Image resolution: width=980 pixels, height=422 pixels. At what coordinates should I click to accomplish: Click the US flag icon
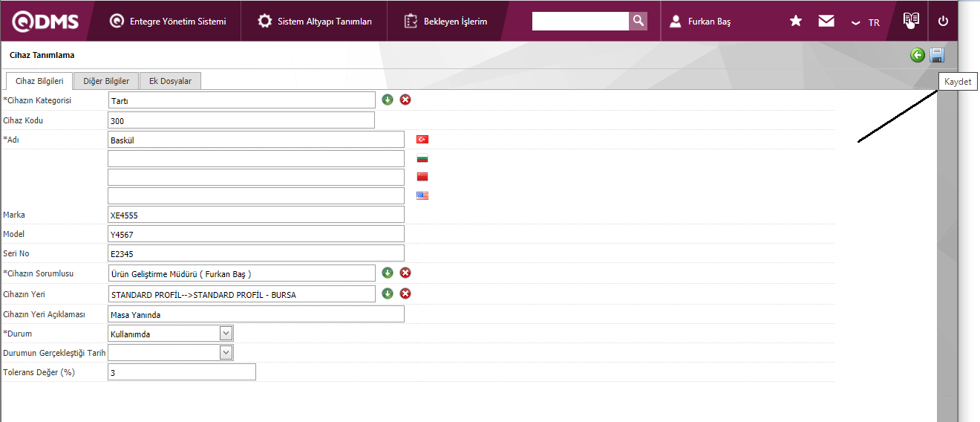tap(422, 196)
